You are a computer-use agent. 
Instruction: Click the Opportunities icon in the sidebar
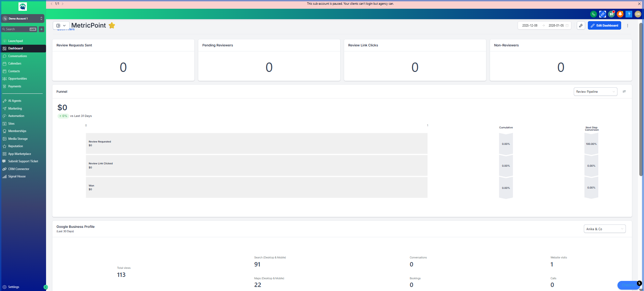4,79
